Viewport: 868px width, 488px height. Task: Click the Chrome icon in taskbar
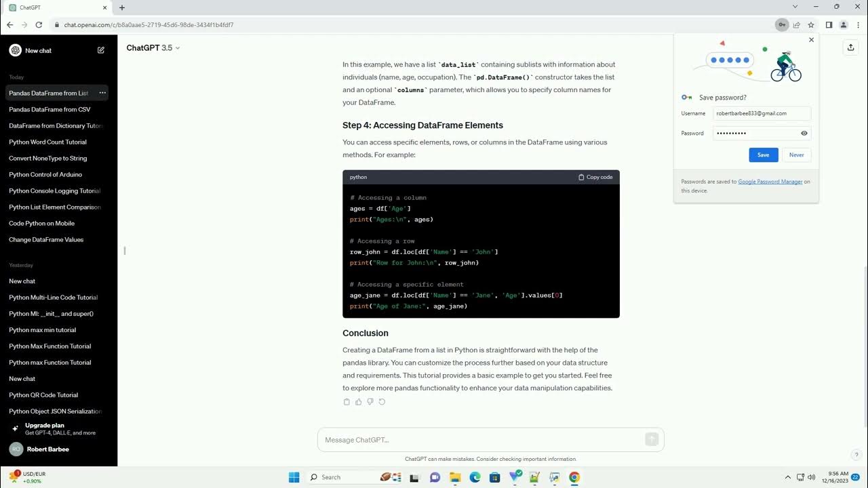coord(574,477)
